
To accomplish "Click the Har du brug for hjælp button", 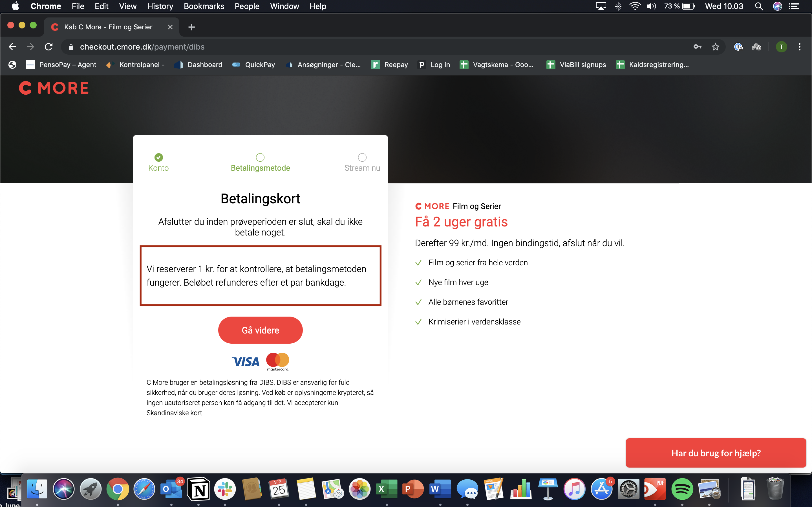I will 716,453.
